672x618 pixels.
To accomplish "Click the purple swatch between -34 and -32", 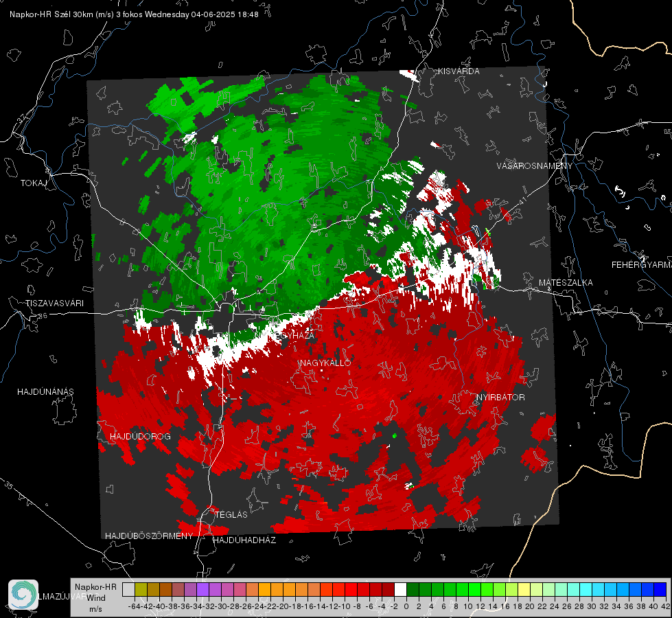I will (x=202, y=589).
